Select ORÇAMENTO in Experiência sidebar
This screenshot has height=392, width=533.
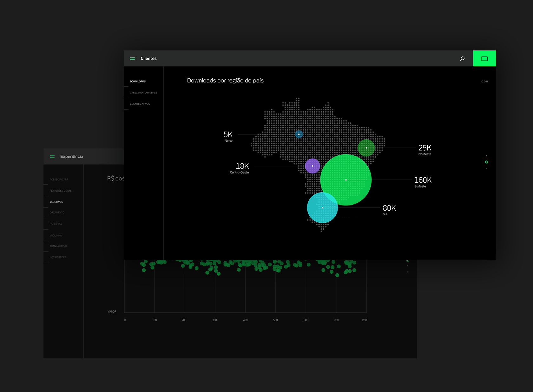57,212
